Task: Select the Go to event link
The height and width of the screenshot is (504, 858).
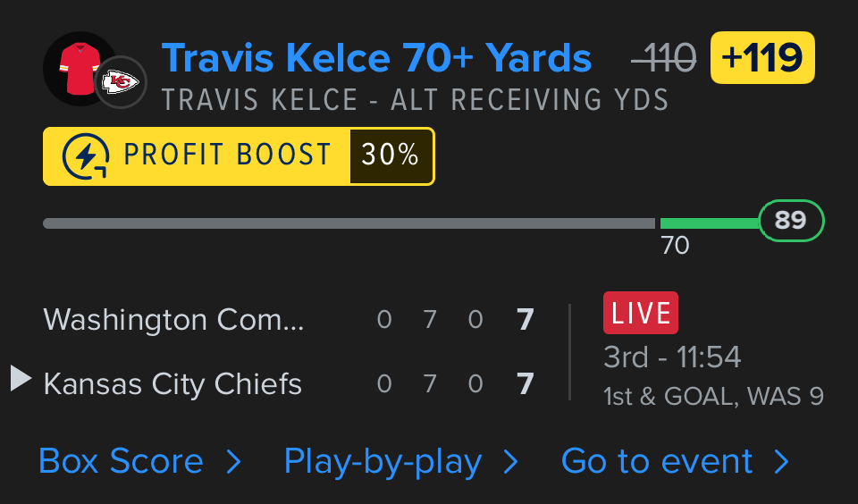Action: coord(657,461)
